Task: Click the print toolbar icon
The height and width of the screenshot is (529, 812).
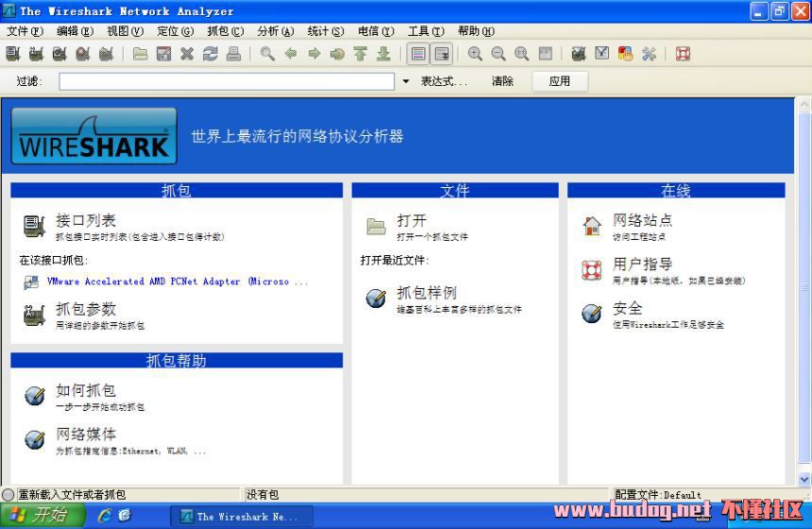Action: 233,54
